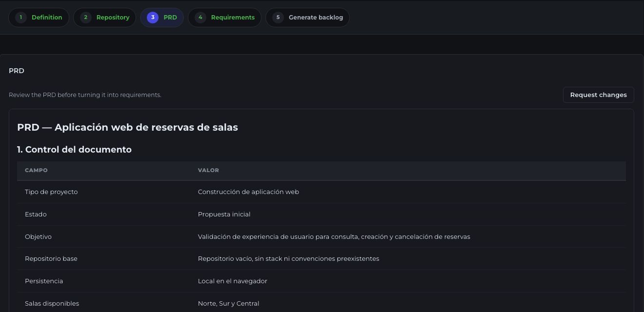The width and height of the screenshot is (644, 312).
Task: Click the Request changes button
Action: click(x=598, y=95)
